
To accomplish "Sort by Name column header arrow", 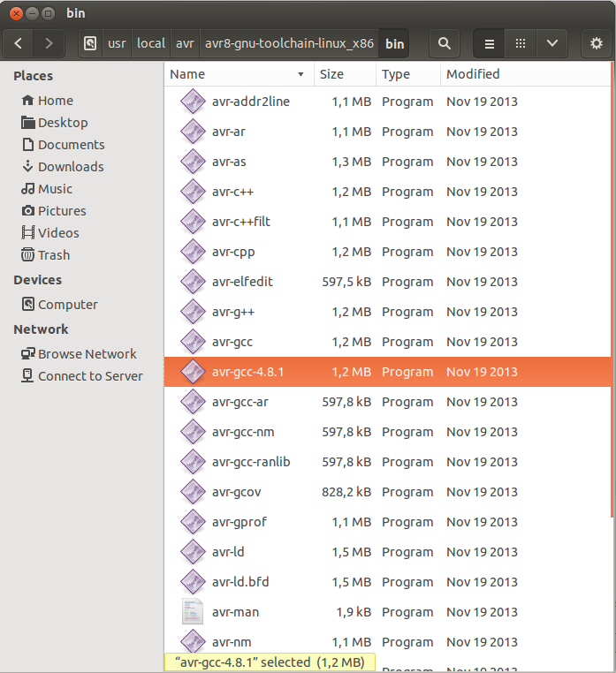I will [x=300, y=74].
